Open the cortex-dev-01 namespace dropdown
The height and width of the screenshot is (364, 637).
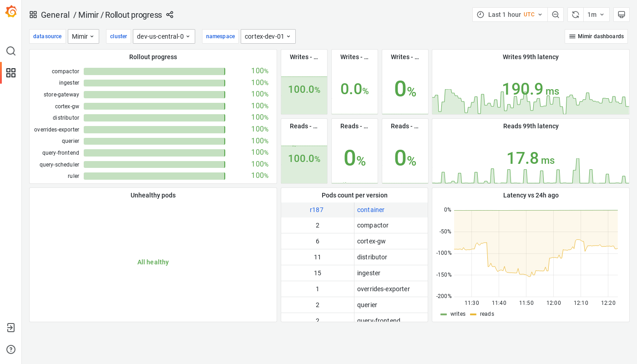(x=268, y=36)
